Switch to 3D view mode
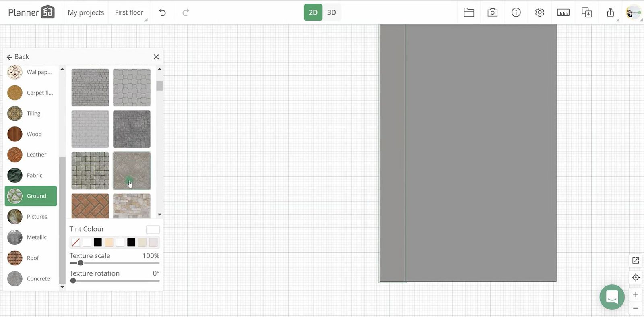644x317 pixels. pyautogui.click(x=331, y=12)
